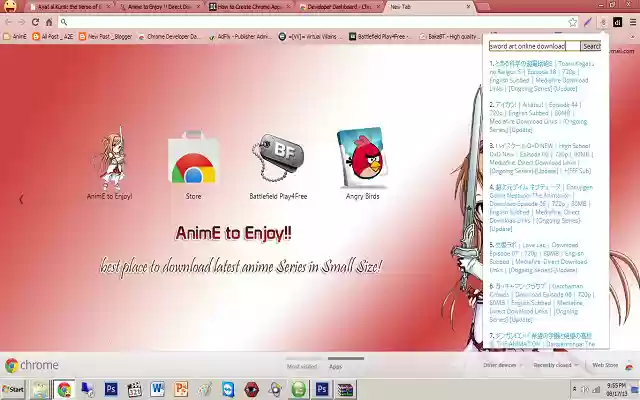Launch the AnimE to Enjoy! app
Viewport: 640px width, 400px height.
click(x=109, y=163)
